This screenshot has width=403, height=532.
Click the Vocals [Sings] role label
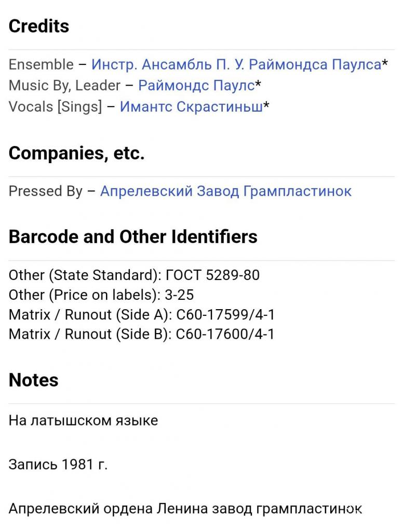(55, 107)
